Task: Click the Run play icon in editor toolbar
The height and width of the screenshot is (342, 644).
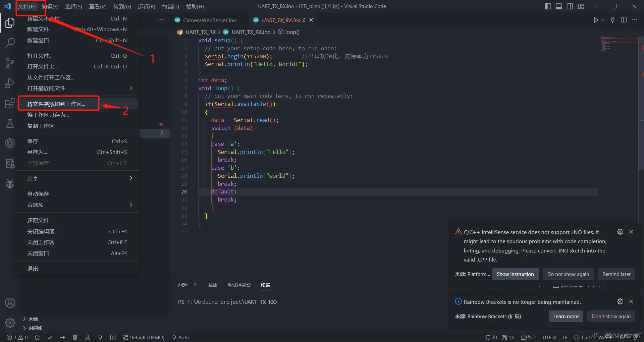Action: tap(596, 20)
